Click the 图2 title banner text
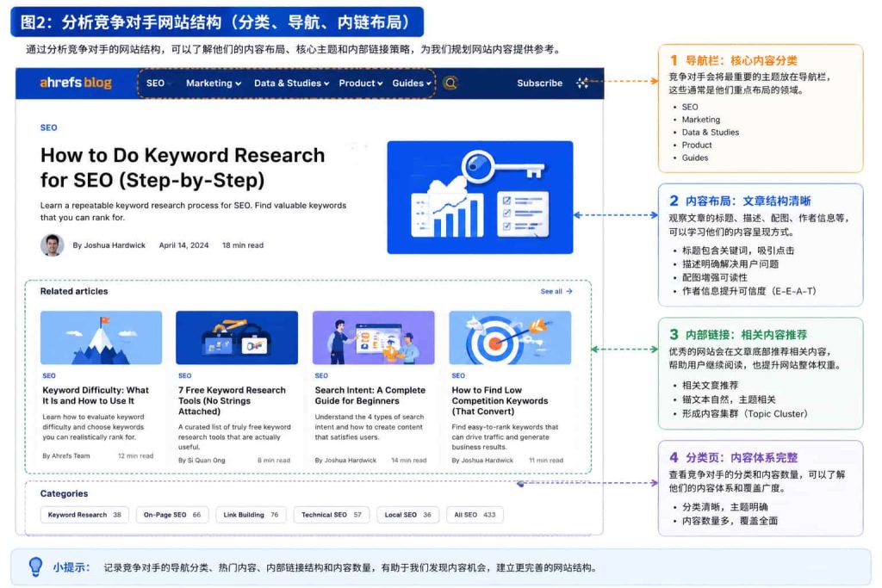882x588 pixels. point(216,22)
